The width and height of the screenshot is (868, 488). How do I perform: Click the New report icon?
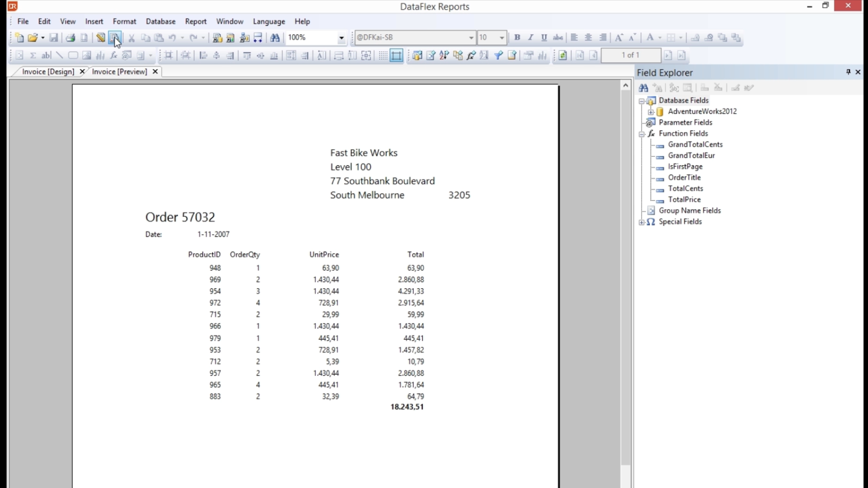click(19, 38)
